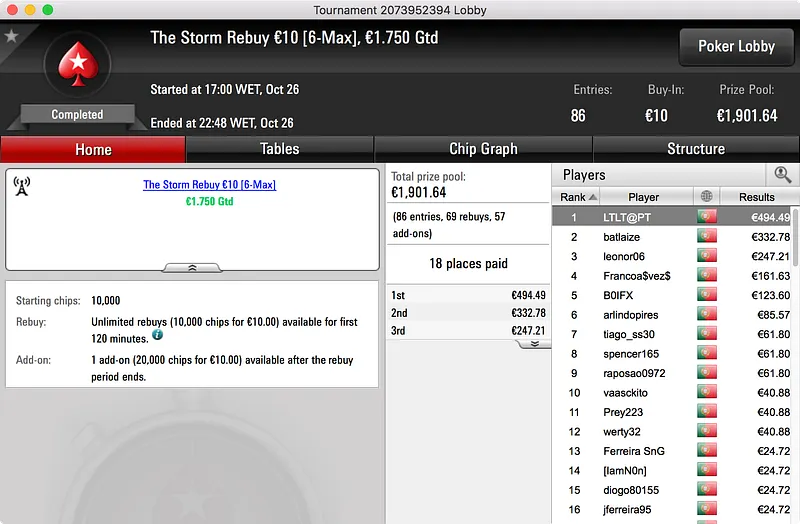Open the Structure tab
This screenshot has height=524, width=800.
(x=696, y=149)
